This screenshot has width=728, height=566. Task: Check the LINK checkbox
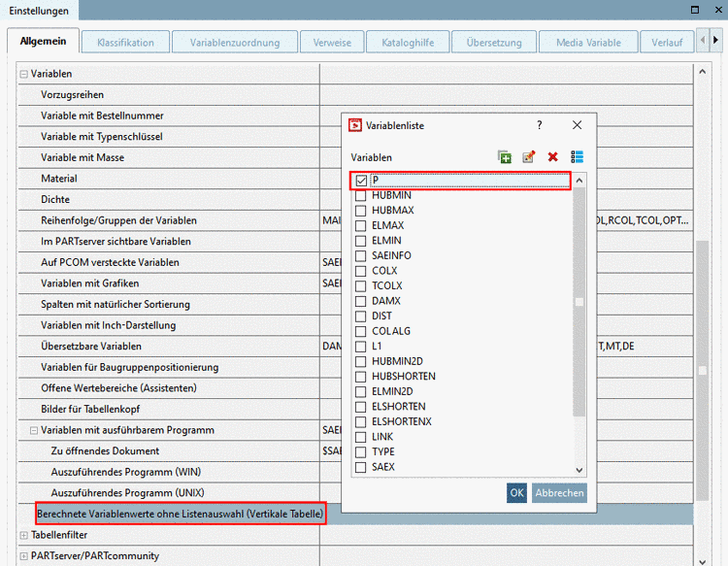coord(361,437)
